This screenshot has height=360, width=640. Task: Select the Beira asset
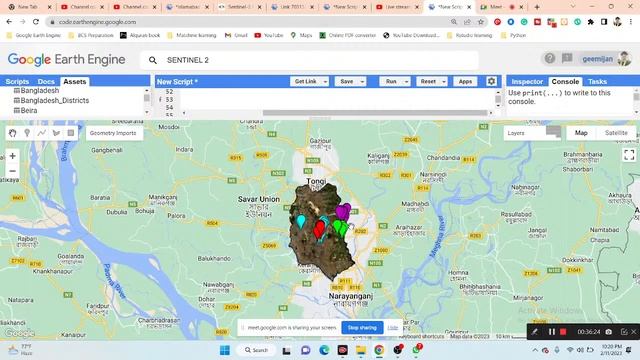tap(29, 111)
